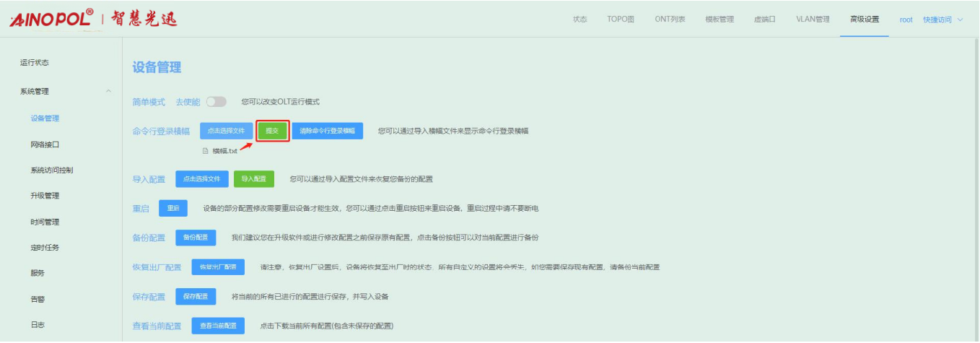Click the green 导入配置 button

pos(253,178)
